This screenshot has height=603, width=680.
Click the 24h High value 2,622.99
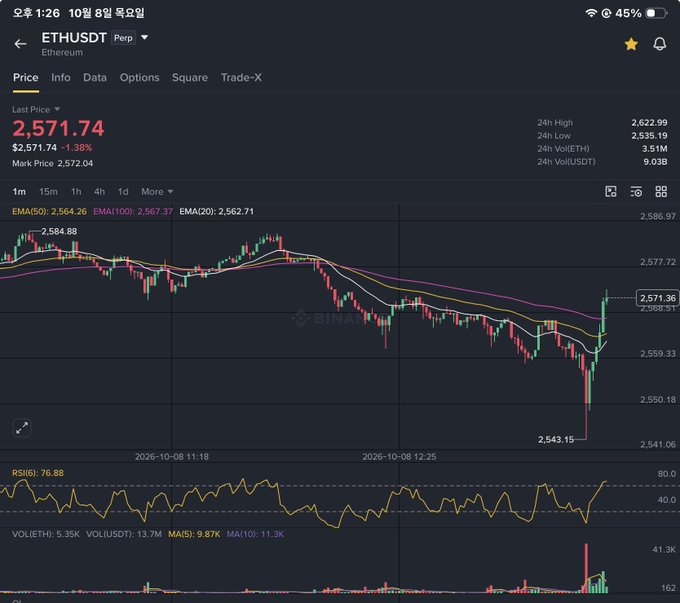click(x=649, y=123)
